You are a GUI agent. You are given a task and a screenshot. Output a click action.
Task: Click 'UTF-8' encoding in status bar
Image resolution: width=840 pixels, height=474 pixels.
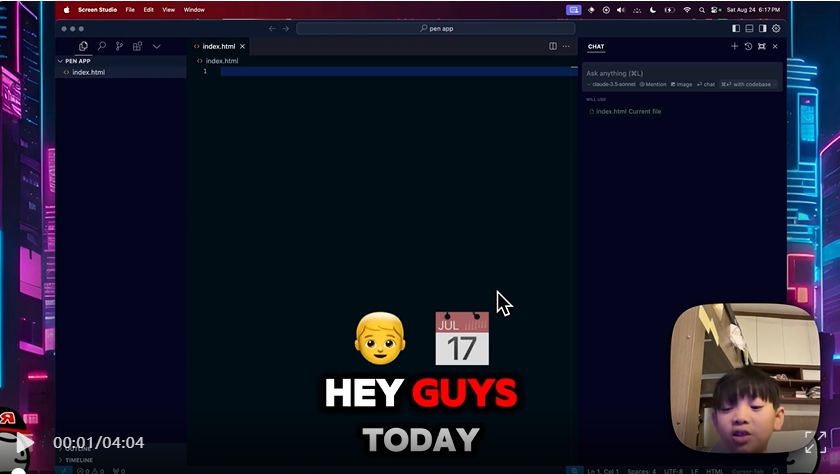point(673,471)
